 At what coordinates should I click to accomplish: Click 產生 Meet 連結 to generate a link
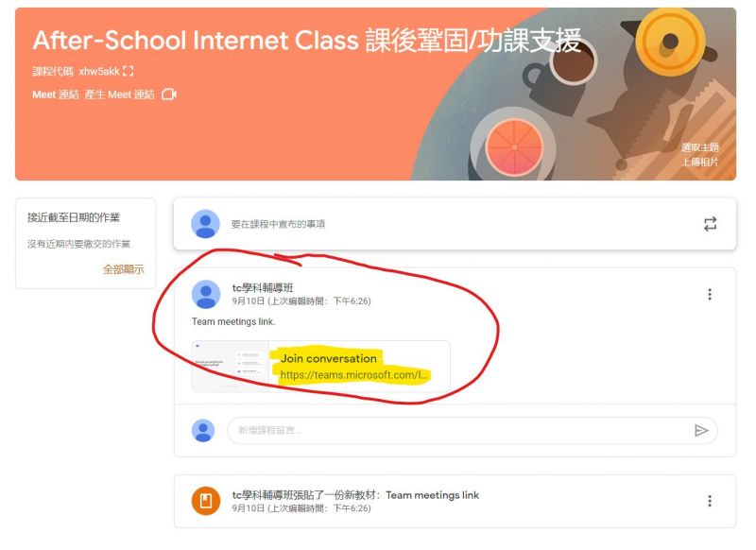pos(120,95)
